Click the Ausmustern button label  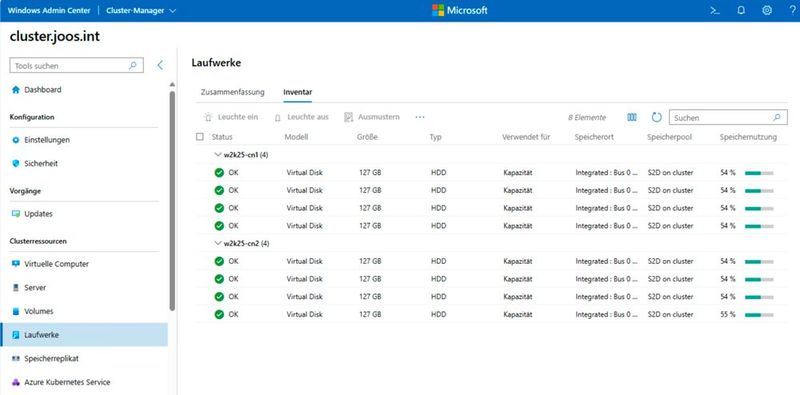click(x=379, y=117)
